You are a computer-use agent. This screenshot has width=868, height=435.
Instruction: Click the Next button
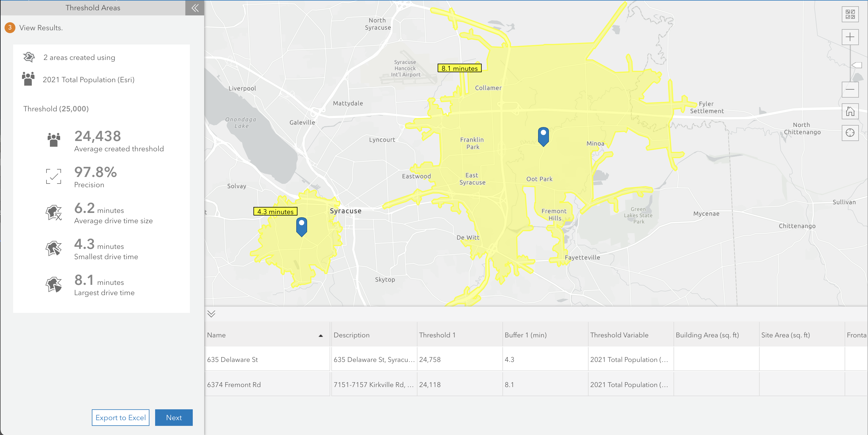(x=173, y=417)
